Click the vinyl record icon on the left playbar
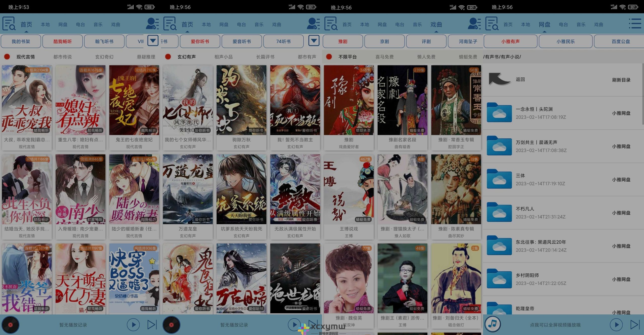The width and height of the screenshot is (644, 335). [x=10, y=324]
